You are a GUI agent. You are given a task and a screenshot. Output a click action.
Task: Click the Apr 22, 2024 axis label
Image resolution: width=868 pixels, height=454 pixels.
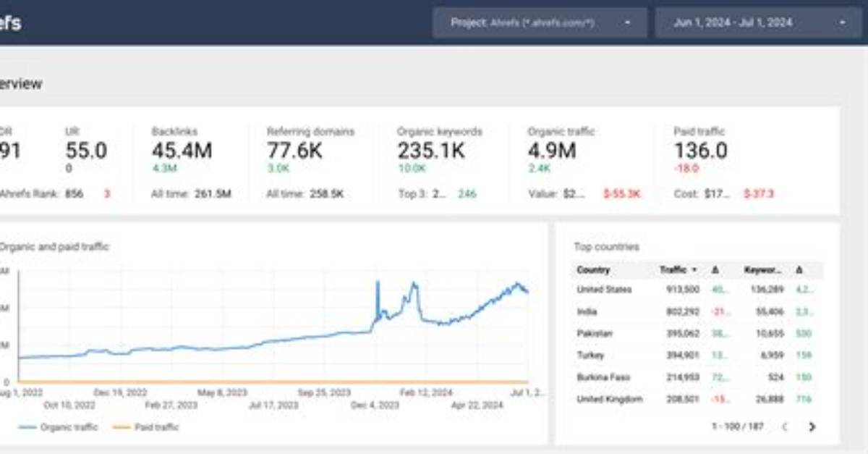[477, 405]
